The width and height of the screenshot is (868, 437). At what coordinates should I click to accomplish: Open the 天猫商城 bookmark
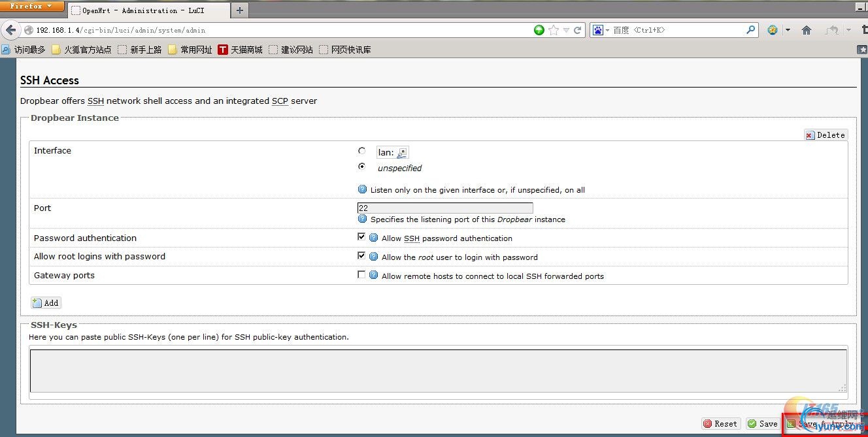pos(241,50)
